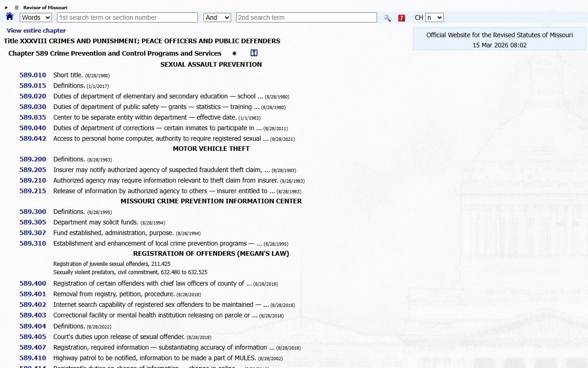
Task: Click the hamburger menu icon
Action: [x=17, y=7]
